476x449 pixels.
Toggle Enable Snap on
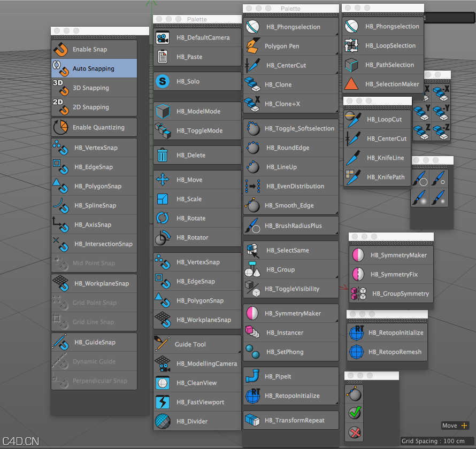(x=94, y=49)
